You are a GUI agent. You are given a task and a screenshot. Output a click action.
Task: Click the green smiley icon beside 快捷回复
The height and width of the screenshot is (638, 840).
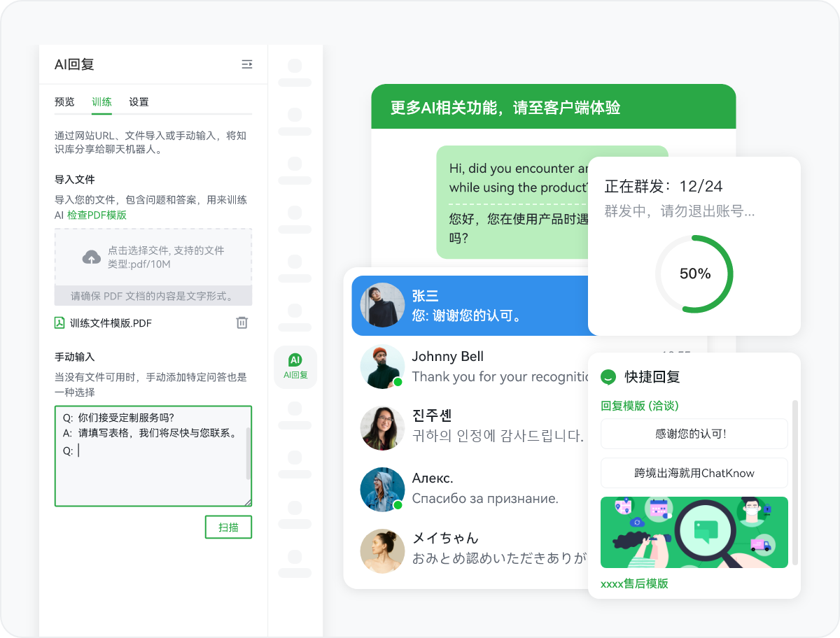click(x=608, y=377)
